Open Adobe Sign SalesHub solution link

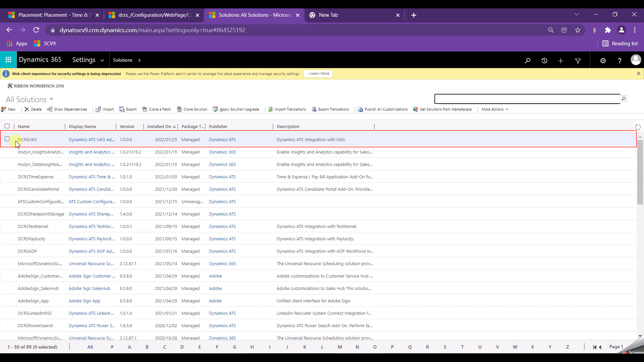pyautogui.click(x=89, y=288)
